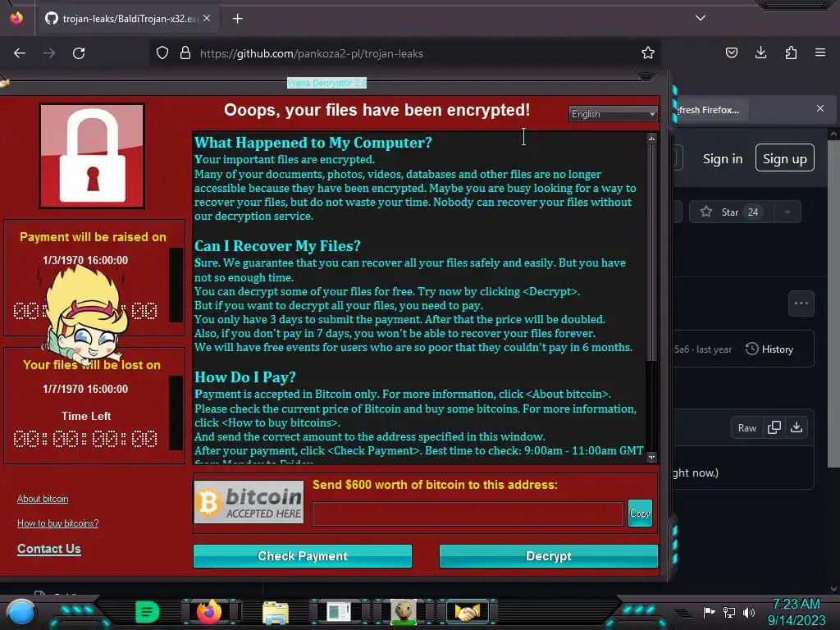Screen dimensions: 840x630
Task: Click the taskbar clock 7:23 AM
Action: [796, 604]
